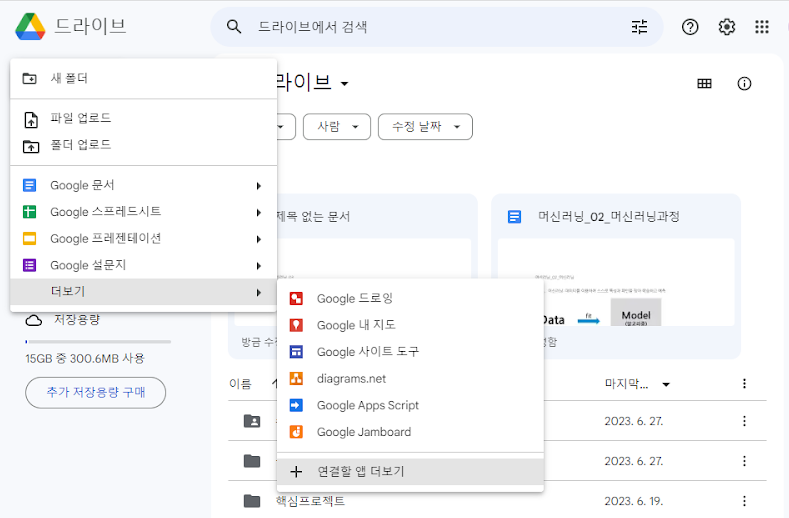Open the column header more options button
The height and width of the screenshot is (518, 789).
coord(744,384)
